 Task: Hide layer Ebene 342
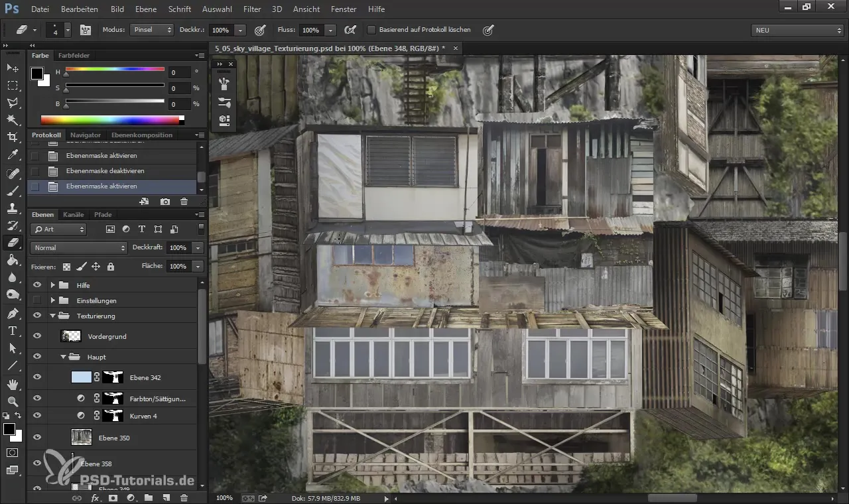pyautogui.click(x=37, y=377)
